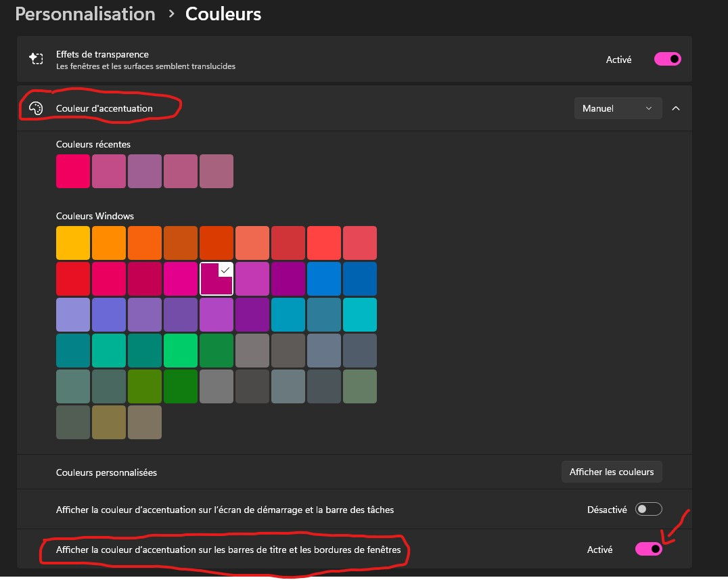Select the bright blue swatch in second row
This screenshot has width=728, height=580.
(x=324, y=279)
